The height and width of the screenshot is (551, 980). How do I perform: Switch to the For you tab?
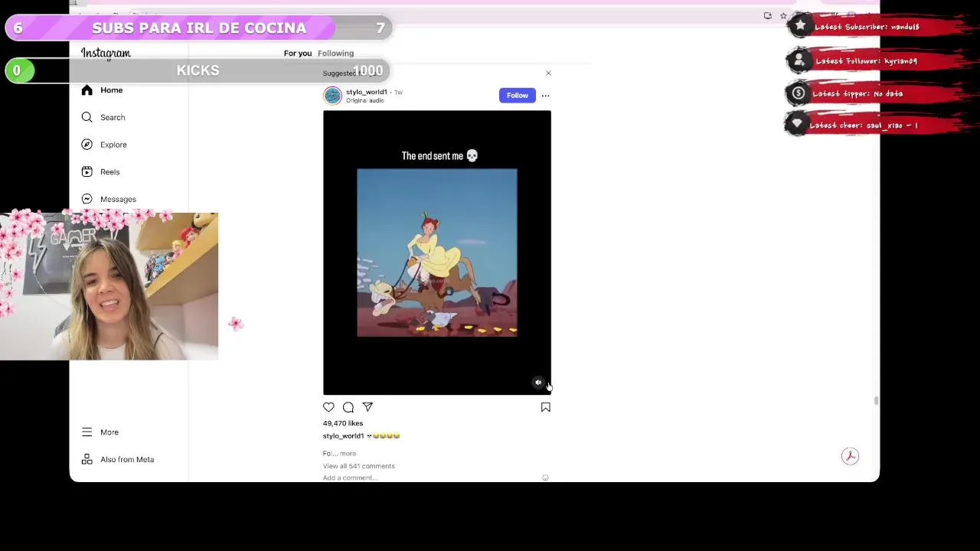(298, 53)
